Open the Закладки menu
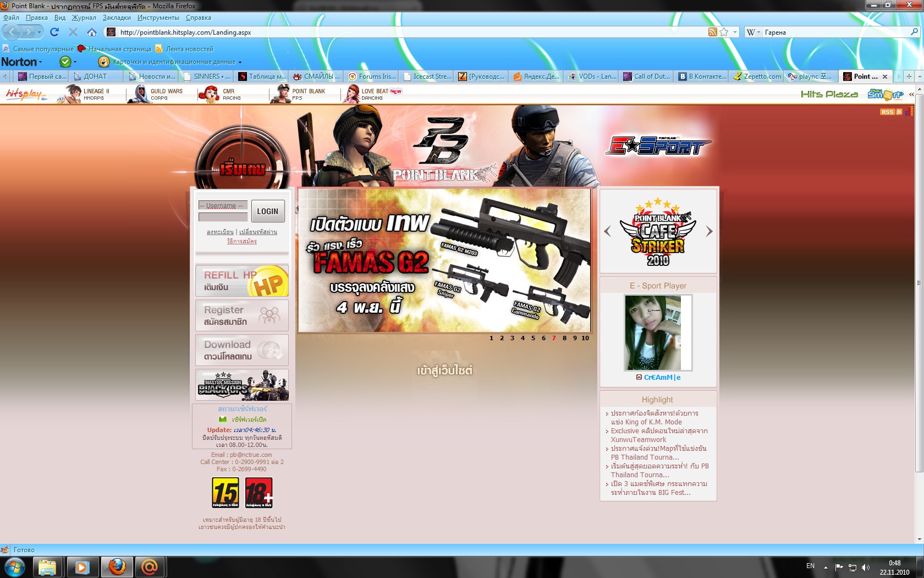The image size is (924, 578). pos(117,18)
